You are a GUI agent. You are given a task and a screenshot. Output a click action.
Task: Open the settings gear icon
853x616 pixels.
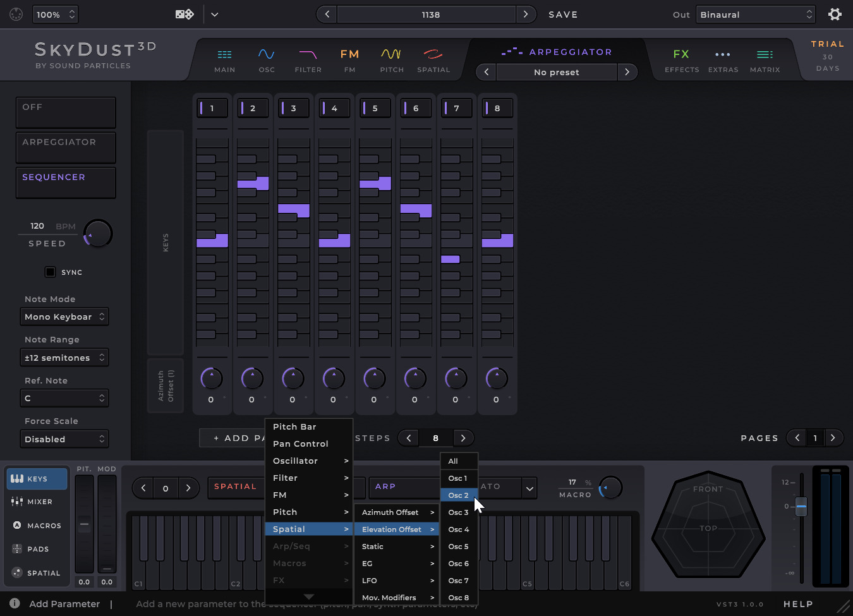coord(835,14)
